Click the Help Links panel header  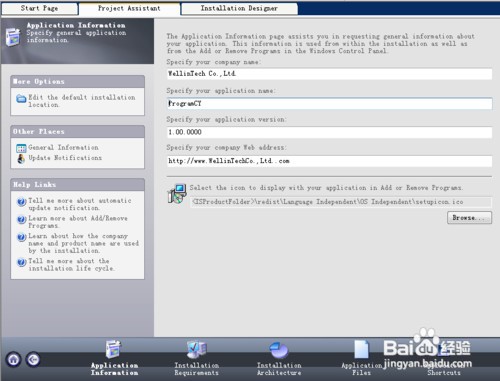pyautogui.click(x=77, y=185)
